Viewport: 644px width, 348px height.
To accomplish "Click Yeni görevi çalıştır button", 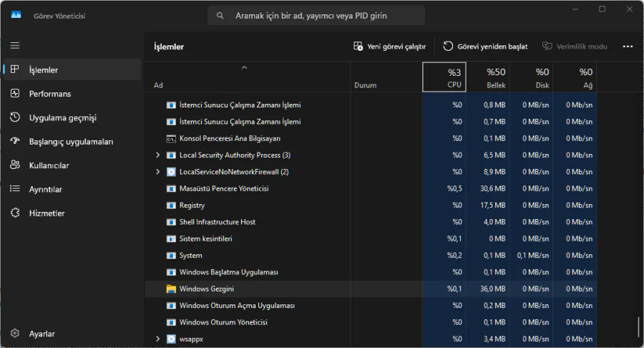I will pyautogui.click(x=390, y=47).
